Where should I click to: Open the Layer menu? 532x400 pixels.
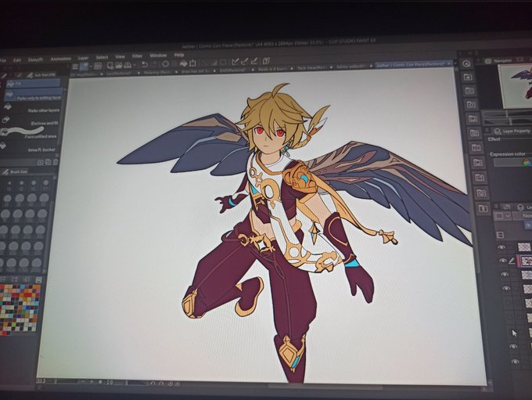pos(83,58)
